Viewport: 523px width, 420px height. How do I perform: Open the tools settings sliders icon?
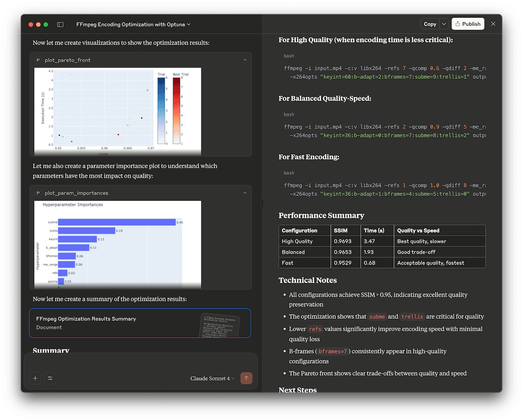coord(50,378)
